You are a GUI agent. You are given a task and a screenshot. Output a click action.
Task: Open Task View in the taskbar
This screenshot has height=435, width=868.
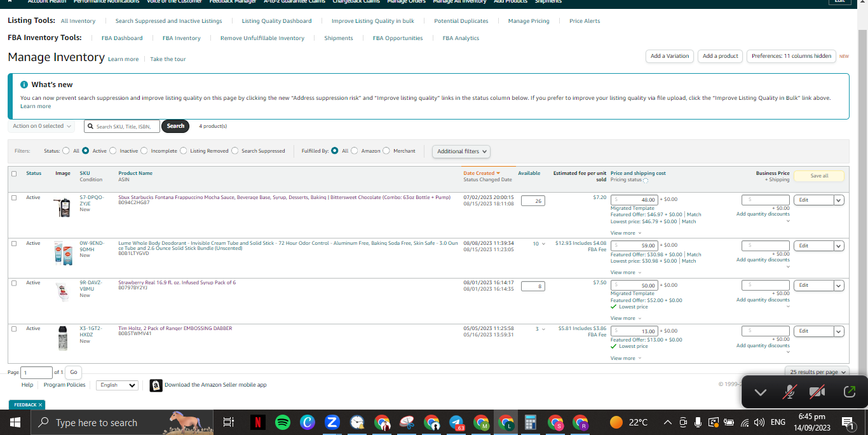click(229, 422)
